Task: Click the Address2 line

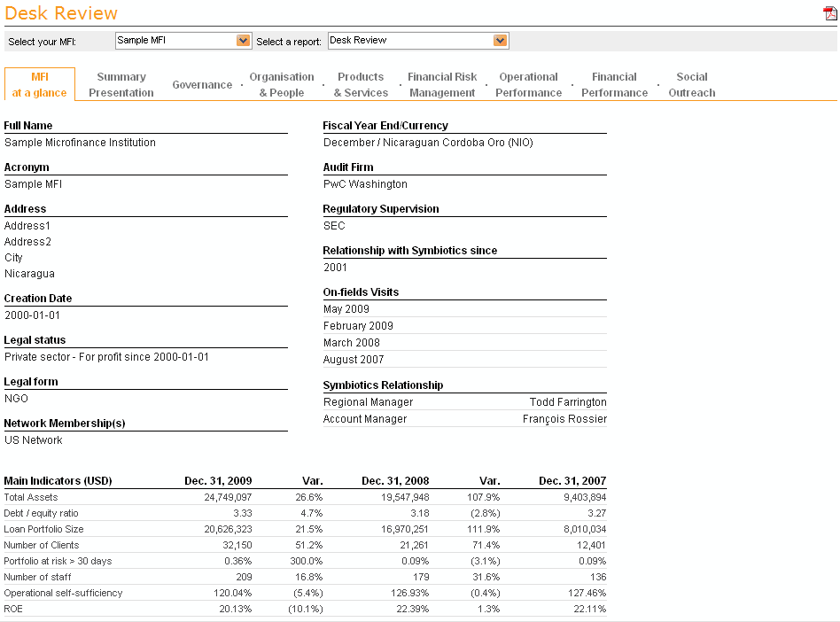Action: 27,242
